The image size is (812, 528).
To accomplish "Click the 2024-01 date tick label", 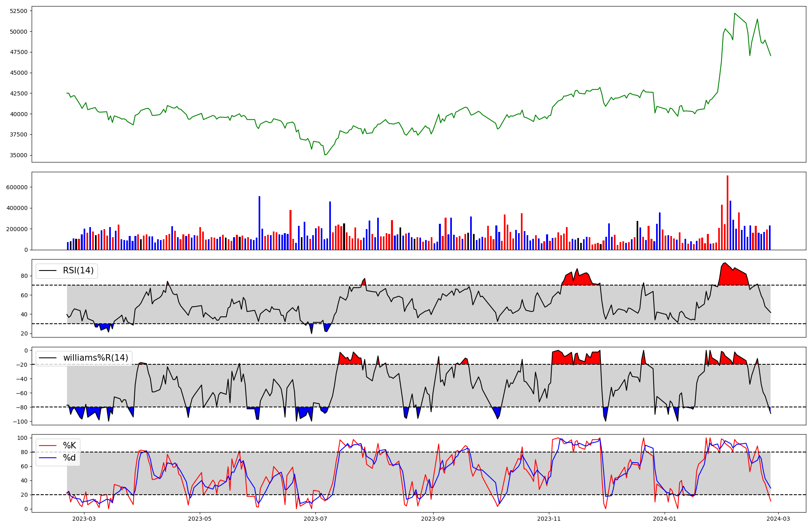I will coord(665,519).
